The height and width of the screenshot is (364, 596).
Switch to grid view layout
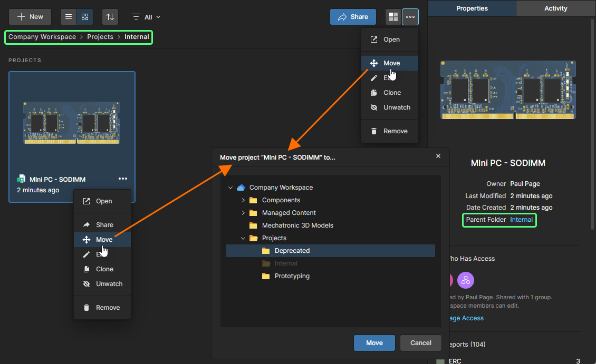[x=84, y=17]
